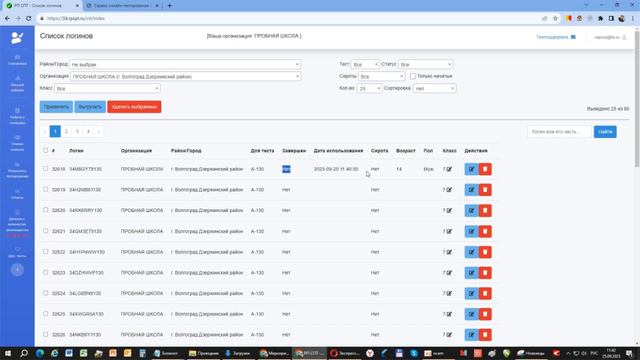Screen dimensions: 640x360
Task: Edit login in row 32620
Action: click(x=471, y=211)
